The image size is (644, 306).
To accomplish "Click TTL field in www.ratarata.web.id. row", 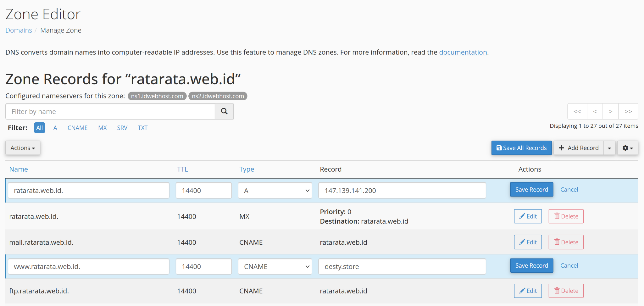I will click(x=203, y=266).
